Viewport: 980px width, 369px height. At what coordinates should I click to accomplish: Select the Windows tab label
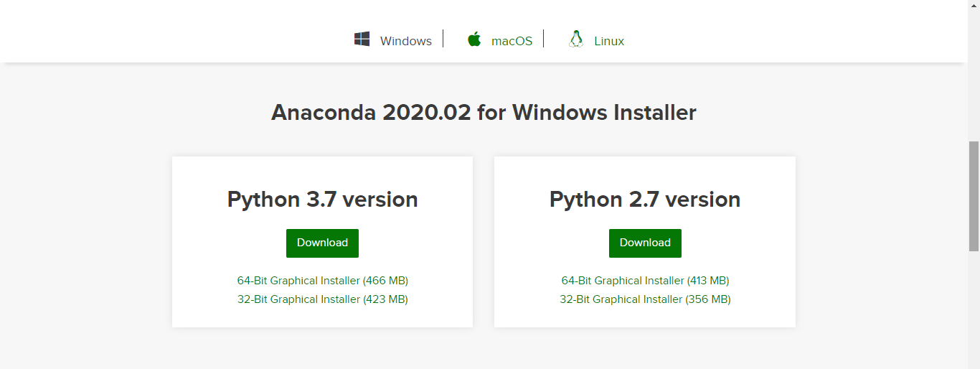pos(406,41)
